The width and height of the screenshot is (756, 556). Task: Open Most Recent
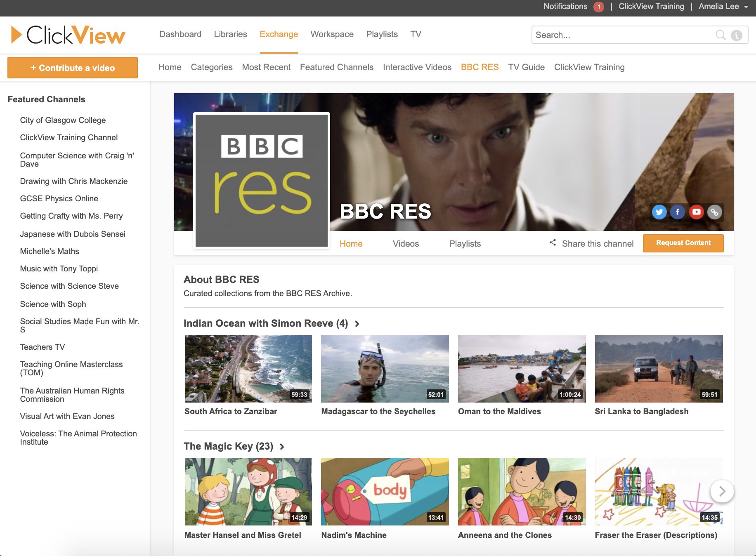click(266, 67)
